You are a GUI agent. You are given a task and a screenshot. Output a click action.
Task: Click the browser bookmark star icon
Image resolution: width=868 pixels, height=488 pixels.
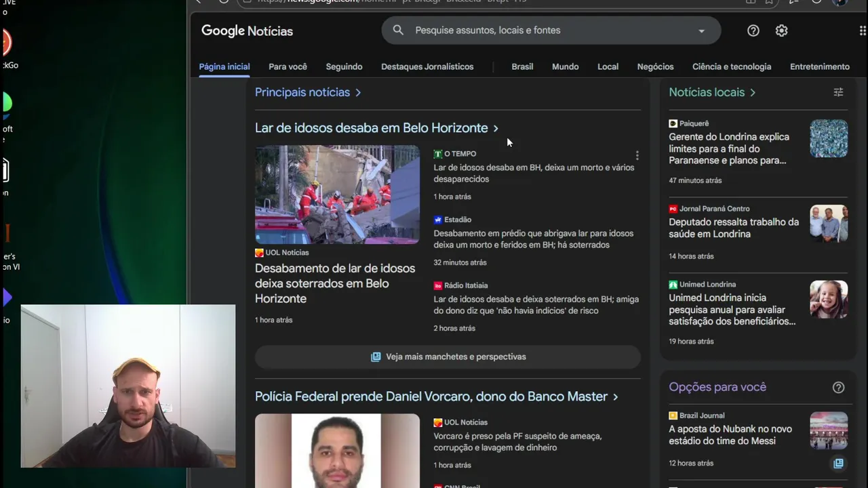tap(769, 1)
